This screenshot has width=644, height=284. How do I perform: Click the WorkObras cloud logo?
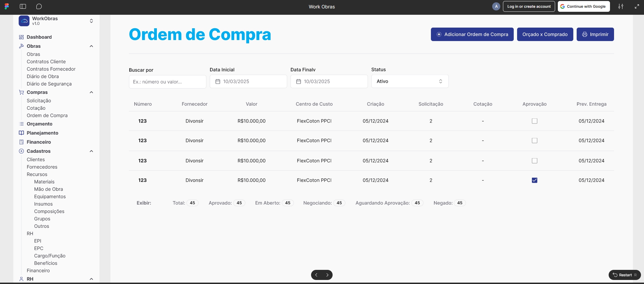[24, 21]
